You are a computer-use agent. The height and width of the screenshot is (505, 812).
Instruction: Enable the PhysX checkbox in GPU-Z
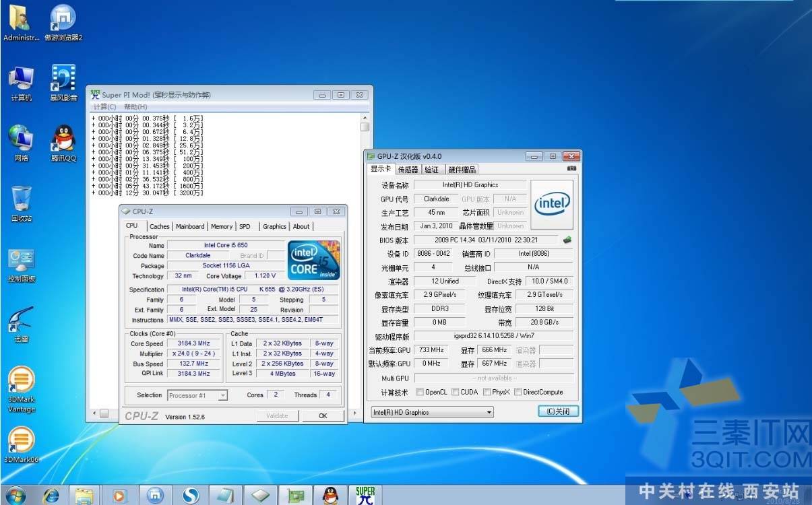[x=487, y=392]
